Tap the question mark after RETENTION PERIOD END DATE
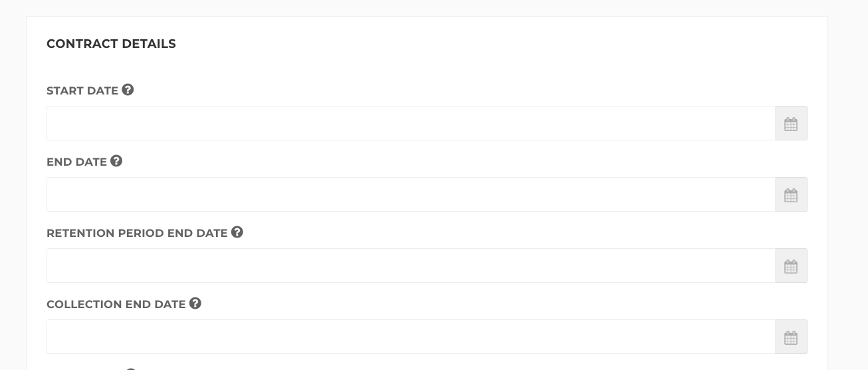This screenshot has height=370, width=868. click(237, 232)
